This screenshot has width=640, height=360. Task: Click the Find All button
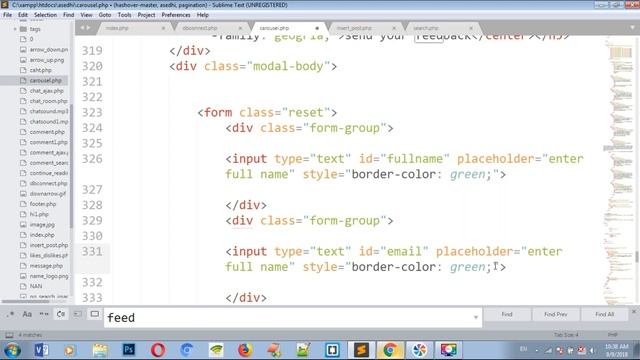(604, 314)
